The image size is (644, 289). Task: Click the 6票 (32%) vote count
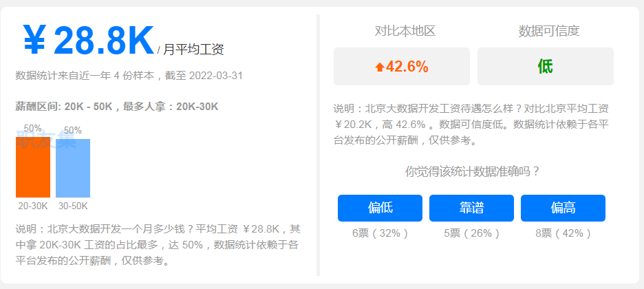[380, 233]
